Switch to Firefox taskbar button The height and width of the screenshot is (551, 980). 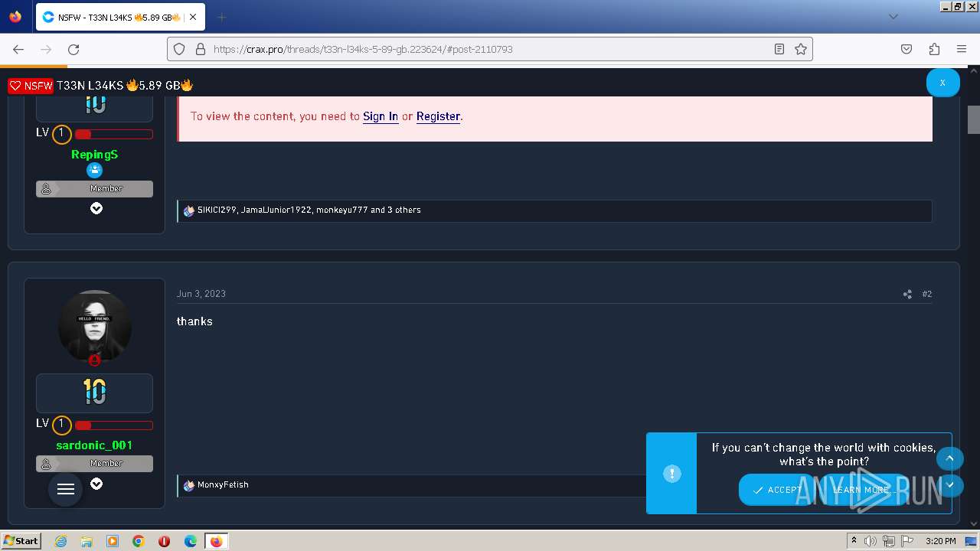[216, 541]
